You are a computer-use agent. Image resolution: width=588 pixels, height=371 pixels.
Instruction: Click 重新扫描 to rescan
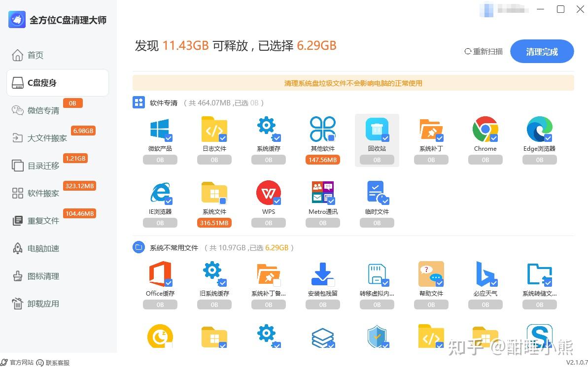(x=484, y=51)
